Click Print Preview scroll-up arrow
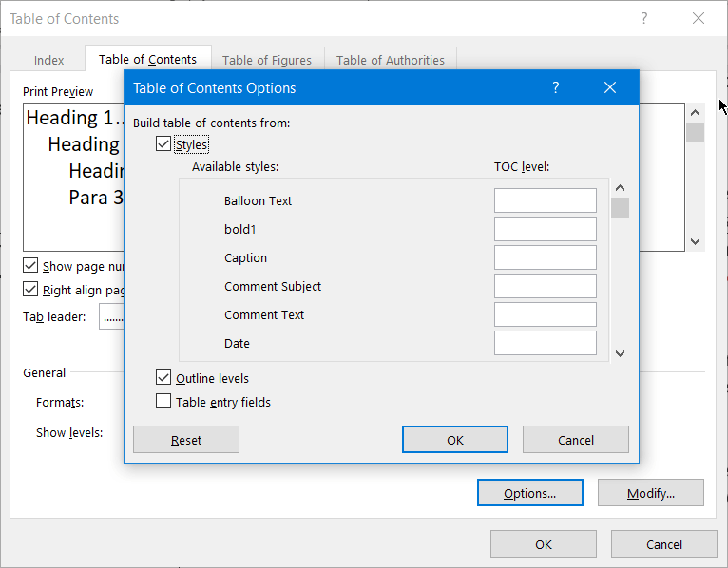This screenshot has height=568, width=728. [695, 112]
